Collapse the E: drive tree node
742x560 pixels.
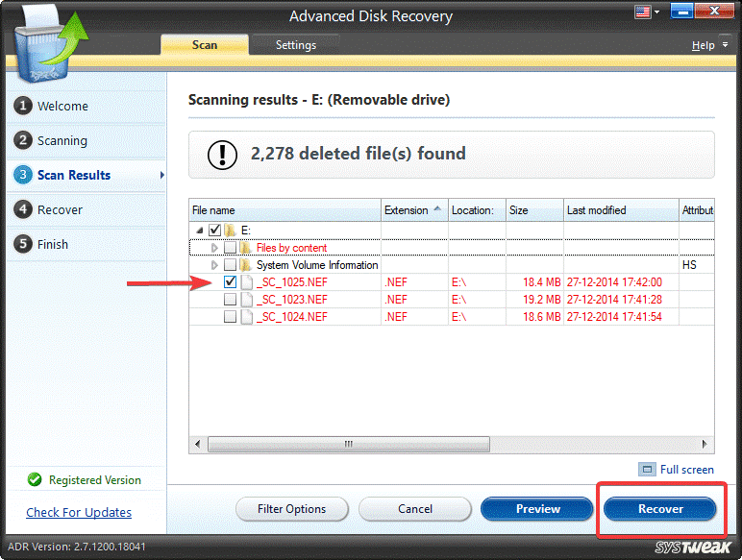pos(200,231)
